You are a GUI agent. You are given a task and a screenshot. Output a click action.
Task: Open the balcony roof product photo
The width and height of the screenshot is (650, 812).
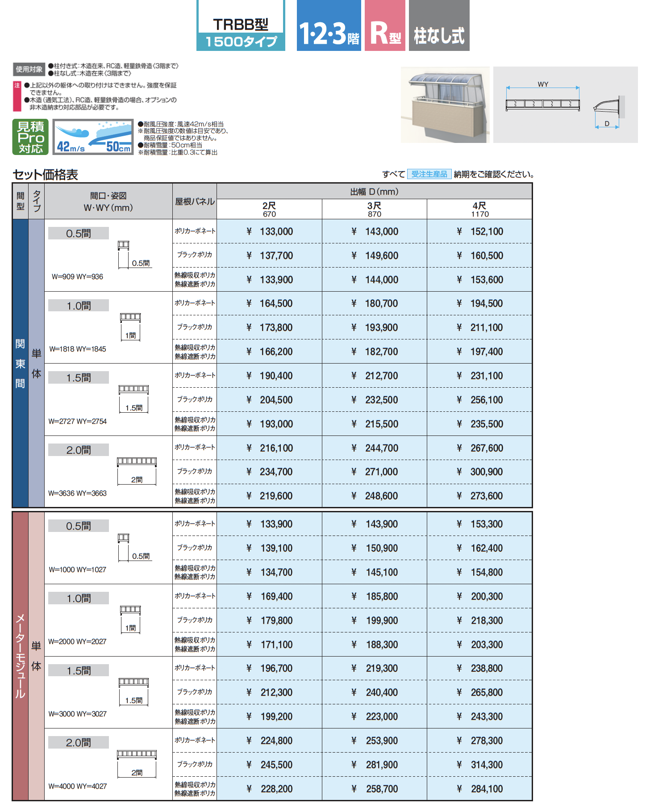click(445, 105)
